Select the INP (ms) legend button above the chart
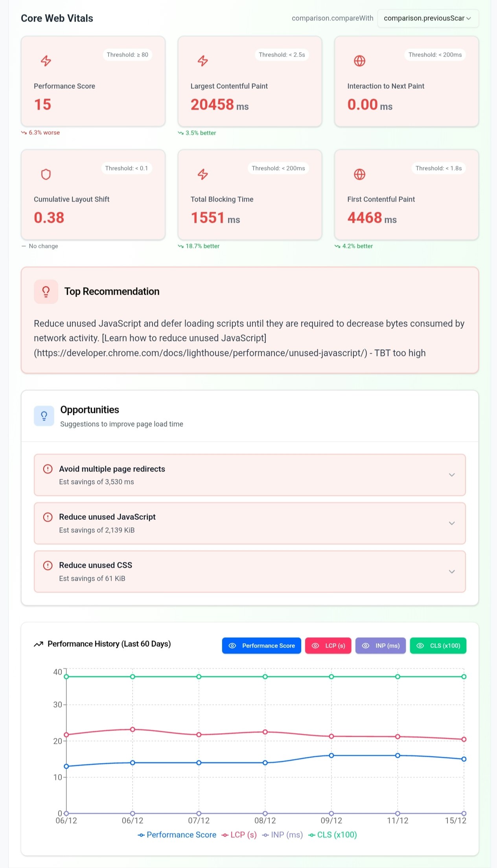The height and width of the screenshot is (868, 497). [381, 646]
